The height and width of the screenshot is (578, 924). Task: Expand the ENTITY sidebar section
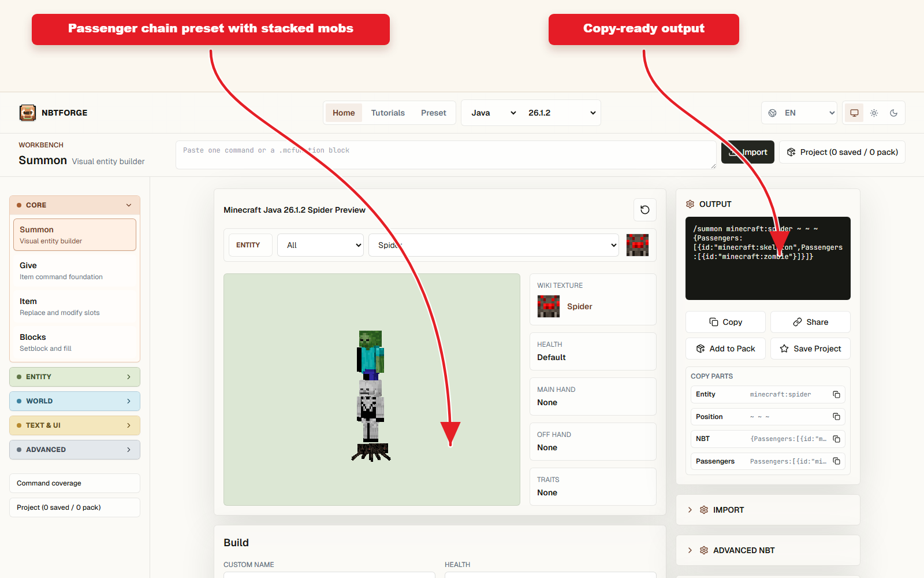74,377
